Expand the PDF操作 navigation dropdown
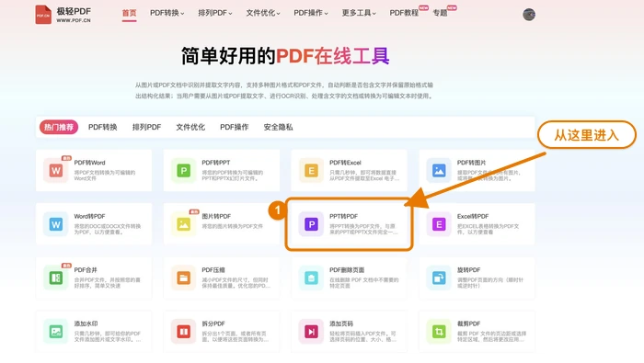 point(311,13)
